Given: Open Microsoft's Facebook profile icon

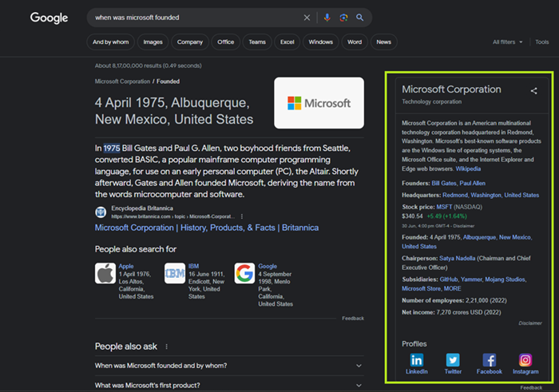Looking at the screenshot, I should (x=490, y=361).
